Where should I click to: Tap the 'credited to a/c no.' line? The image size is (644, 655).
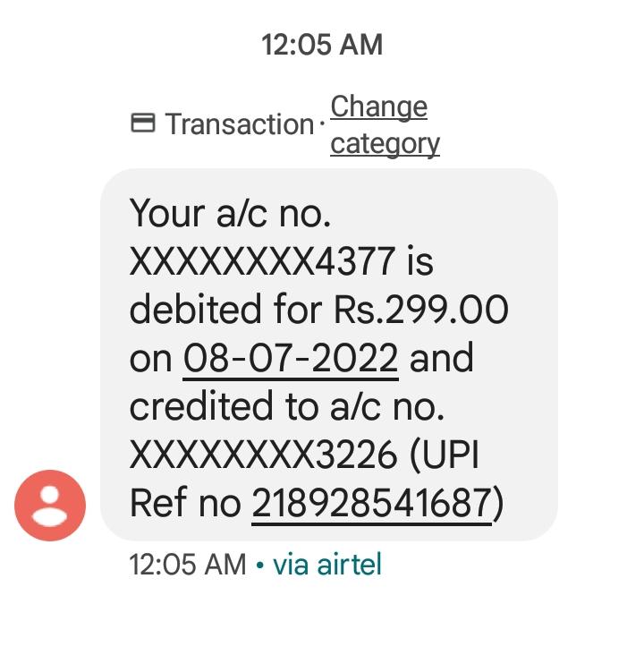tap(287, 406)
